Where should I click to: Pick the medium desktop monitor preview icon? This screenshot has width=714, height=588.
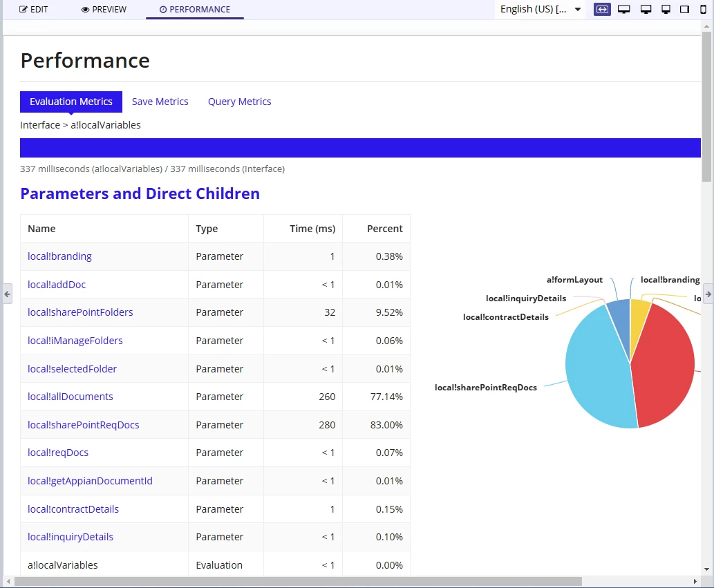646,9
